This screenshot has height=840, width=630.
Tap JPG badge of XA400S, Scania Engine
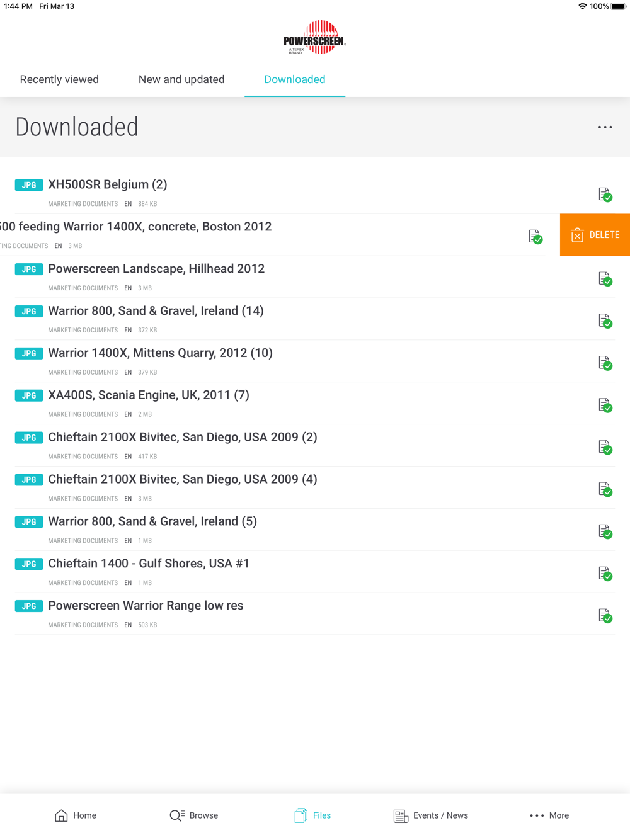(29, 396)
